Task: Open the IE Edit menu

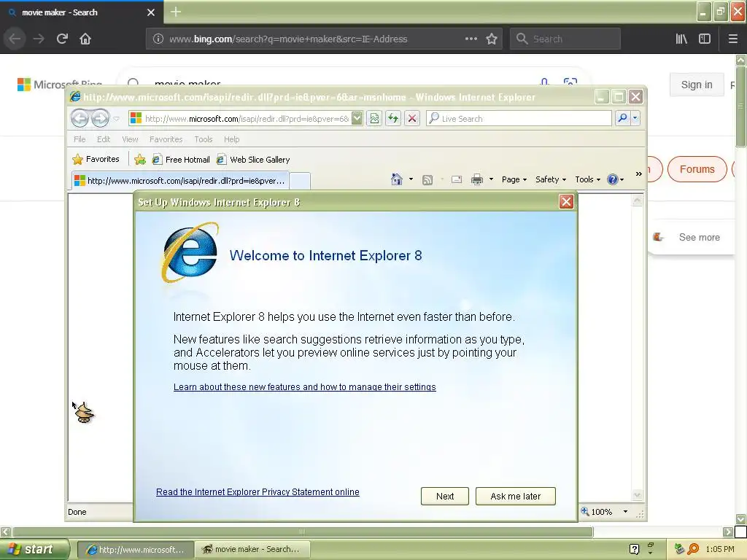Action: [104, 139]
